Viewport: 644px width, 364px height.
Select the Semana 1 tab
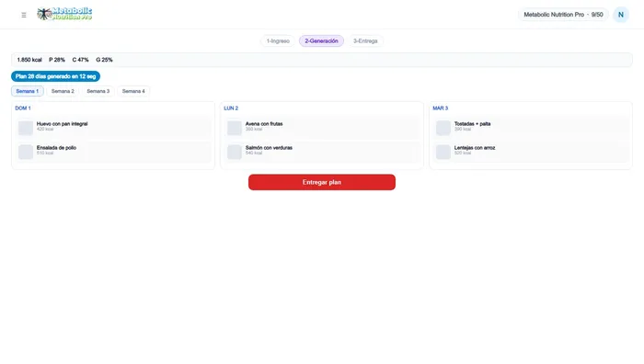click(27, 91)
